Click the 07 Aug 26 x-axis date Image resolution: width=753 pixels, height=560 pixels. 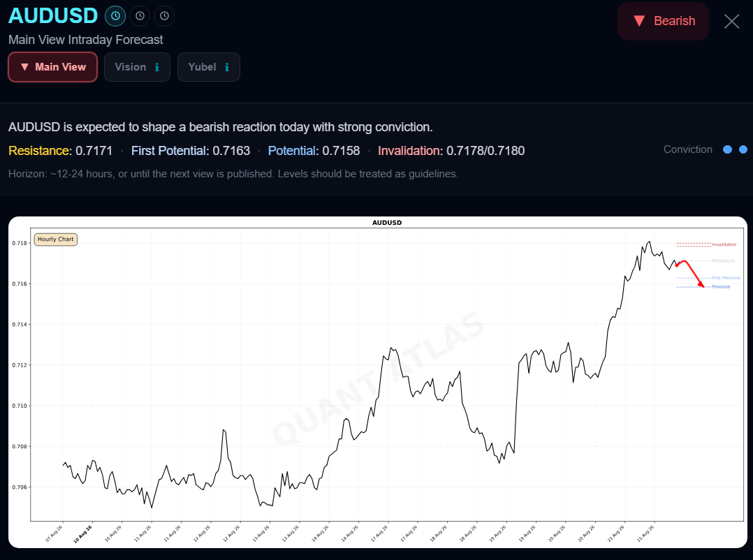(54, 533)
